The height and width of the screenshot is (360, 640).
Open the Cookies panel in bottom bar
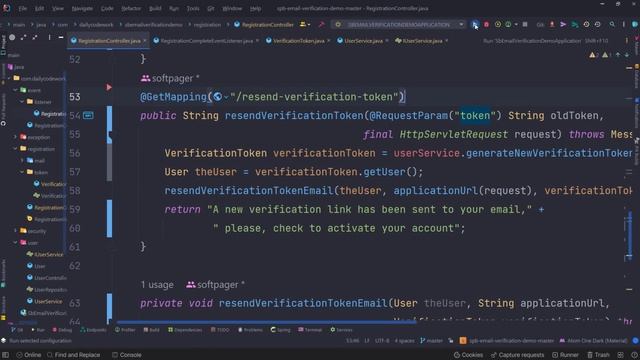coord(468,355)
